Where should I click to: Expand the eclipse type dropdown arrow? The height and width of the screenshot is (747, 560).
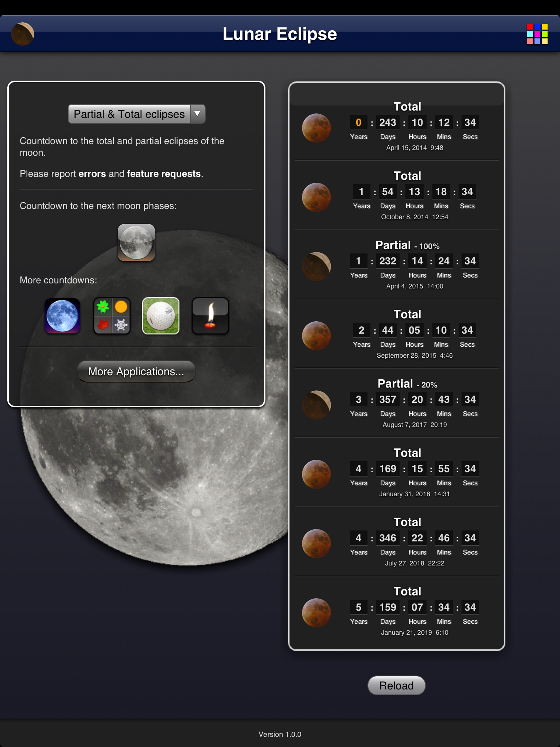(198, 114)
